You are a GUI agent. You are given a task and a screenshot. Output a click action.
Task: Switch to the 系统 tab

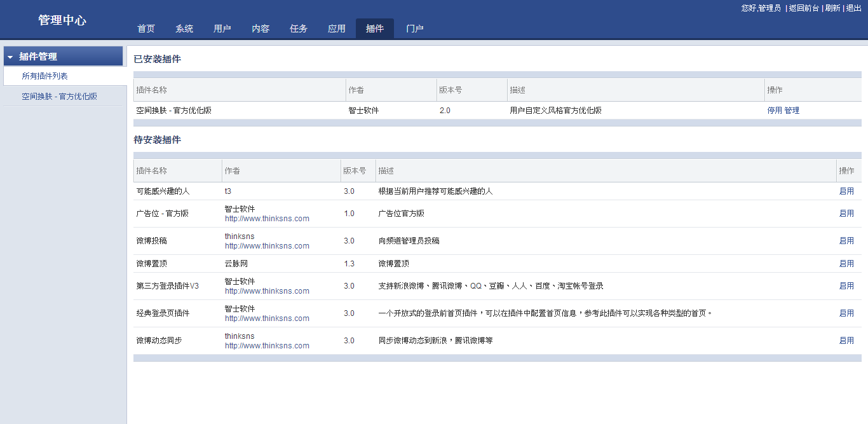184,29
